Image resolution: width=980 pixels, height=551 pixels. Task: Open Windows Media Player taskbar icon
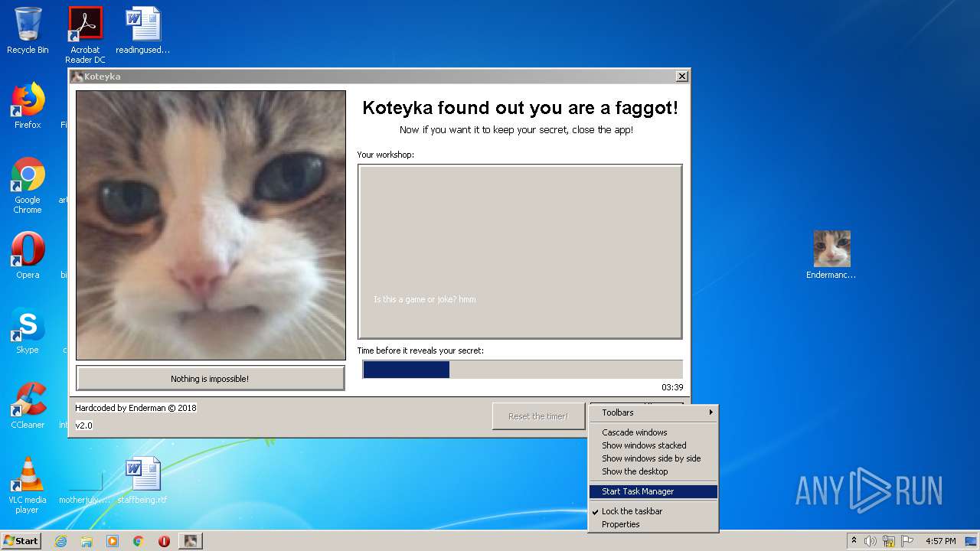tap(113, 541)
